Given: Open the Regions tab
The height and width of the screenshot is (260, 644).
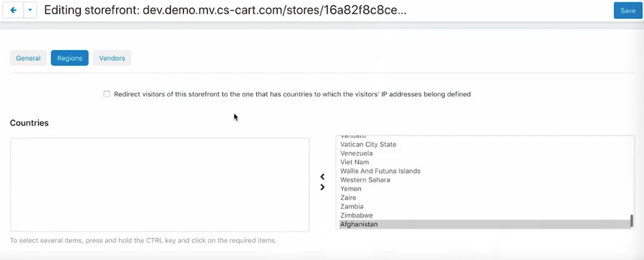Looking at the screenshot, I should click(70, 58).
